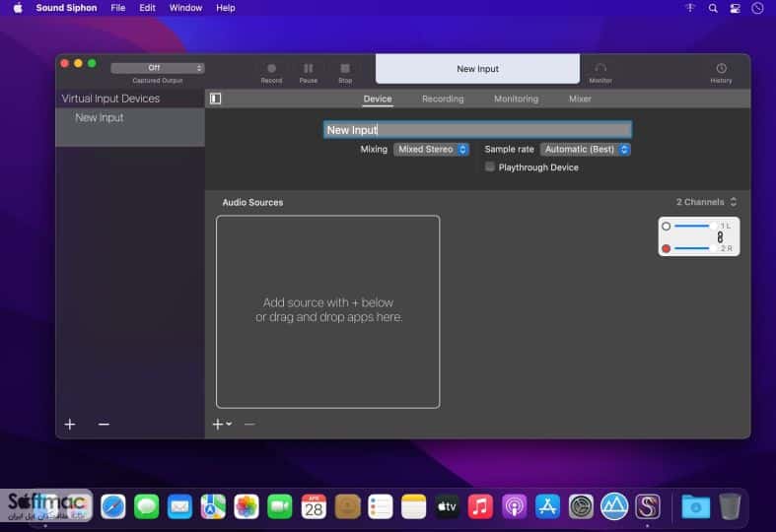Switch to the Mixer tab
776x532 pixels.
[x=580, y=99]
